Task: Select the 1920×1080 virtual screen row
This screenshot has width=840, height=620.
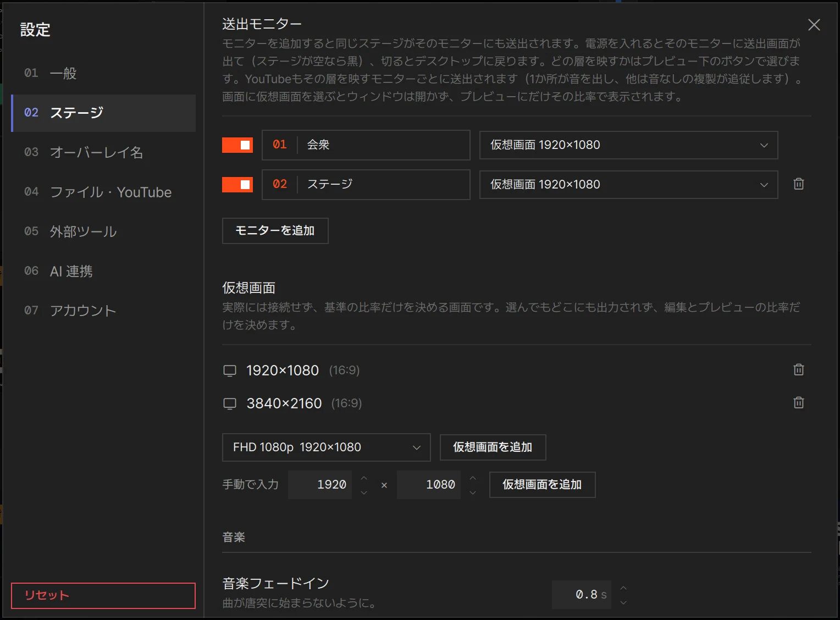Action: 517,370
